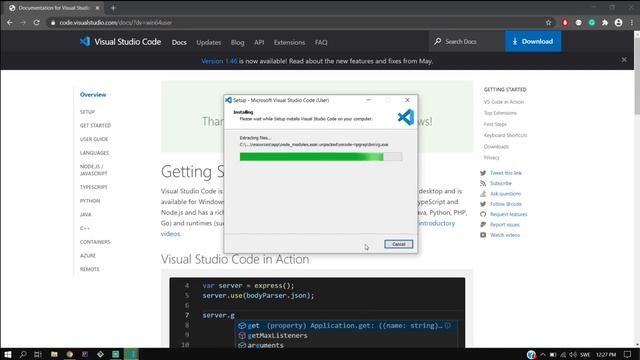Screen dimensions: 640x360
Task: Click the Search Docs input field
Action: 467,41
